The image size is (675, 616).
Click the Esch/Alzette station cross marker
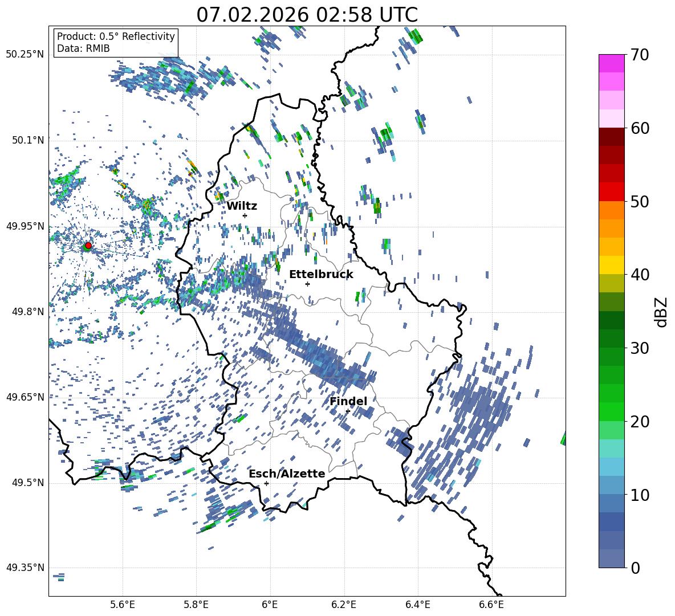266,483
